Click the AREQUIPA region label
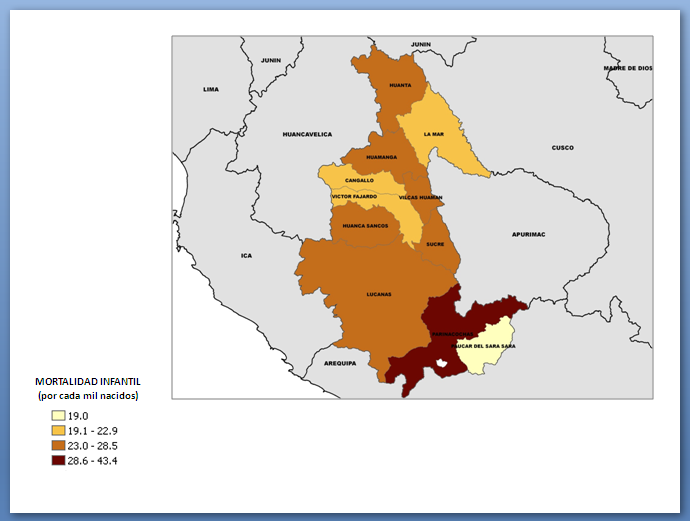Image resolution: width=690 pixels, height=521 pixels. tap(340, 363)
